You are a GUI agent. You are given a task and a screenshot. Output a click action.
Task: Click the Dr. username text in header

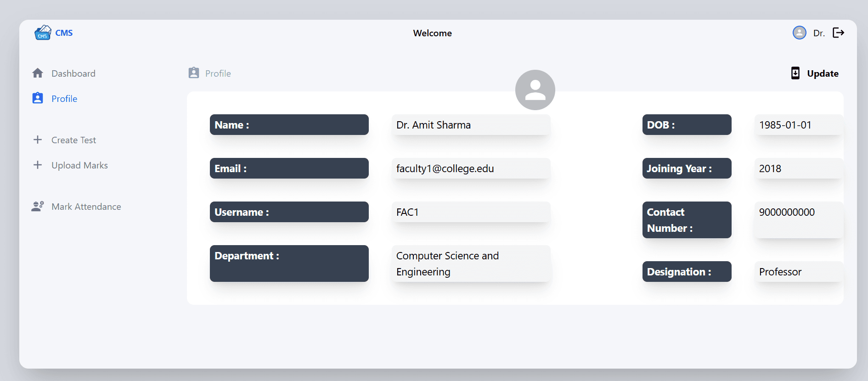point(819,33)
